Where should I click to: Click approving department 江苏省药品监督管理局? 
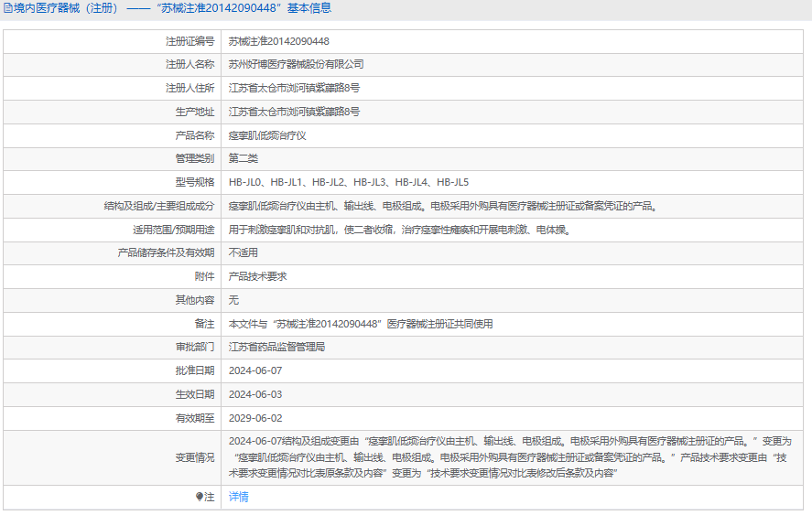pyautogui.click(x=276, y=347)
